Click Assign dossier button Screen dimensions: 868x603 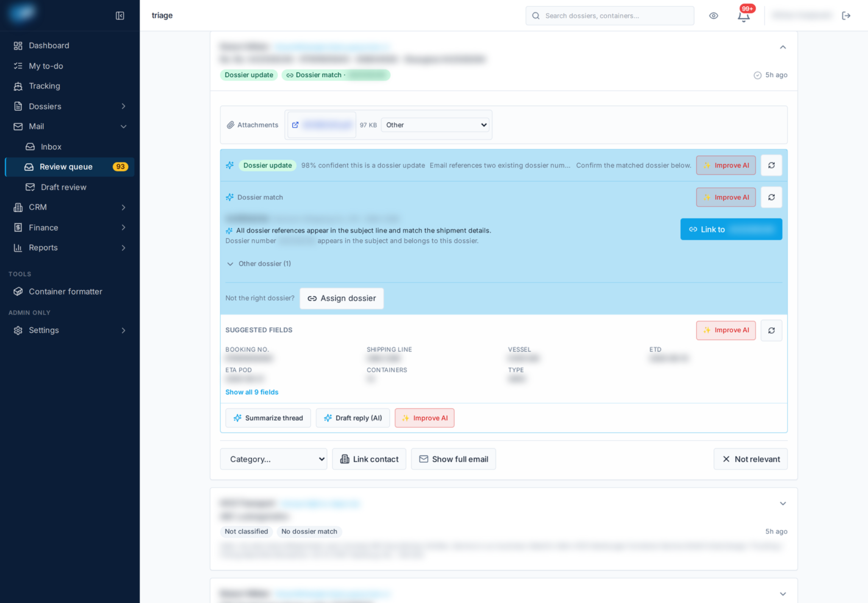342,299
